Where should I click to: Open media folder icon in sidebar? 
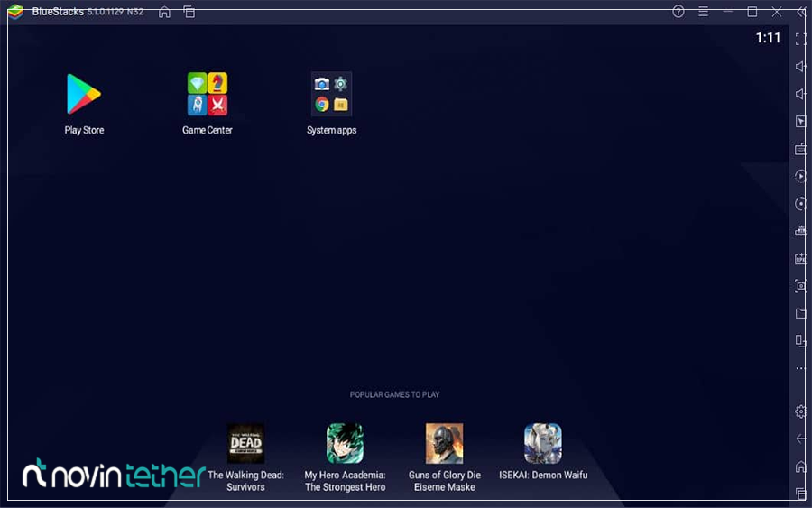pos(800,313)
